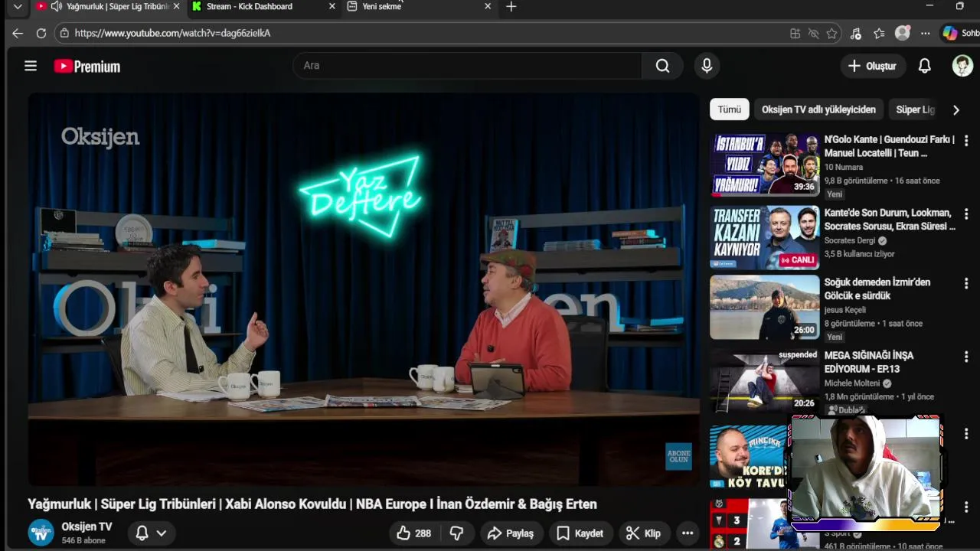Open options for MEGA SIĞINAĞI İNŞA video
Viewport: 980px width, 551px height.
click(966, 357)
